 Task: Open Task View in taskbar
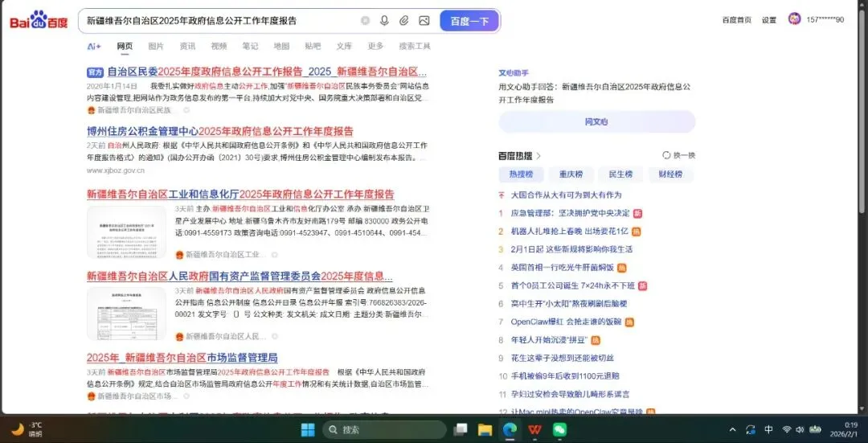point(460,429)
